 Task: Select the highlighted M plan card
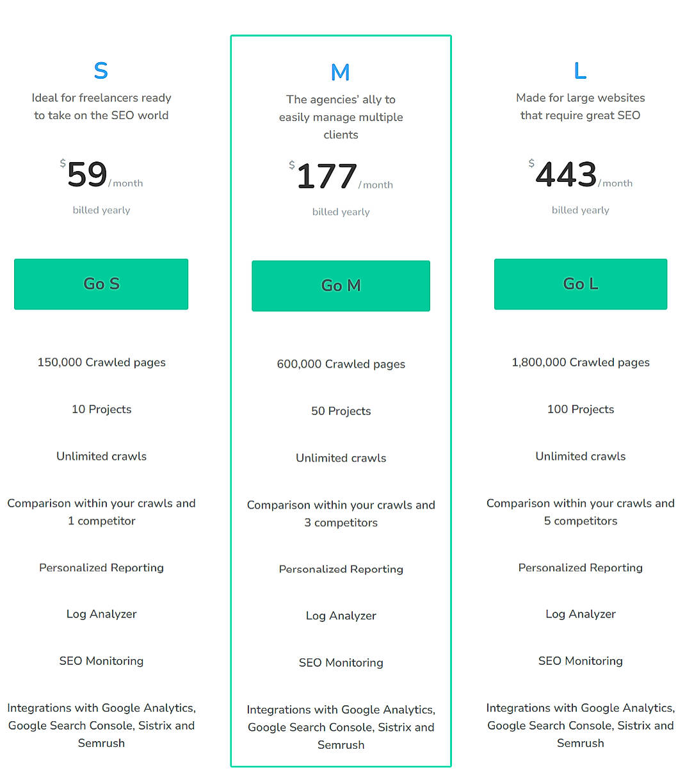[341, 400]
